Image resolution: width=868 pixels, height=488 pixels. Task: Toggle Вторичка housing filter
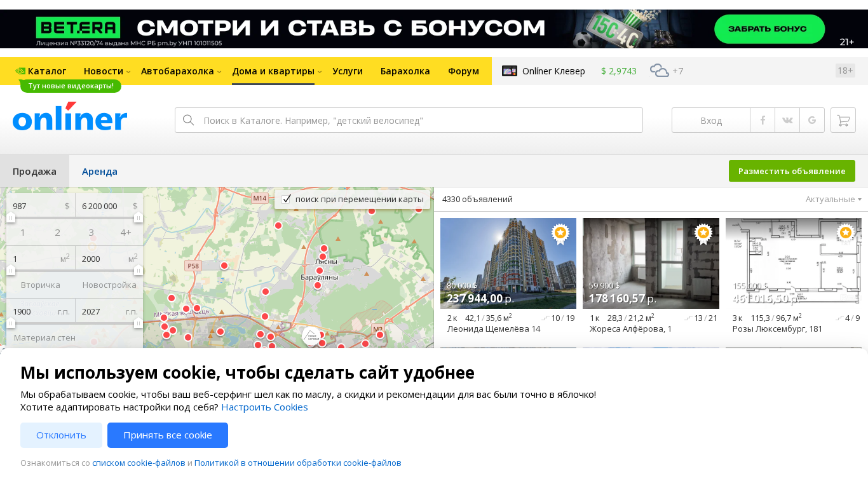(x=41, y=285)
